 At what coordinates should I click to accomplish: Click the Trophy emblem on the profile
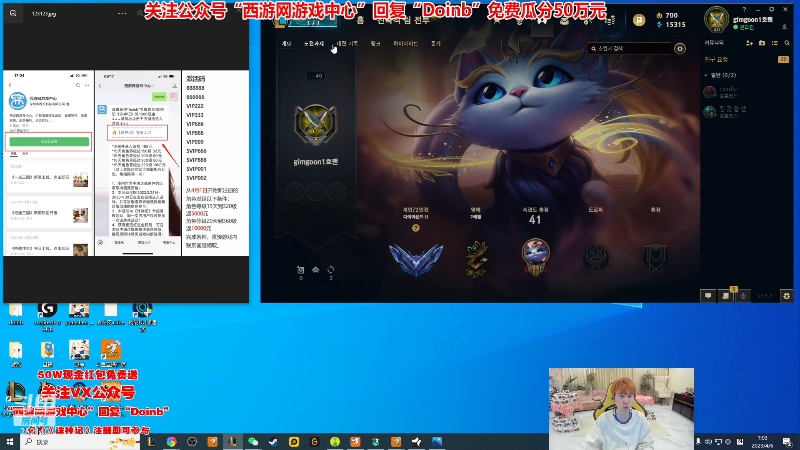pos(595,258)
